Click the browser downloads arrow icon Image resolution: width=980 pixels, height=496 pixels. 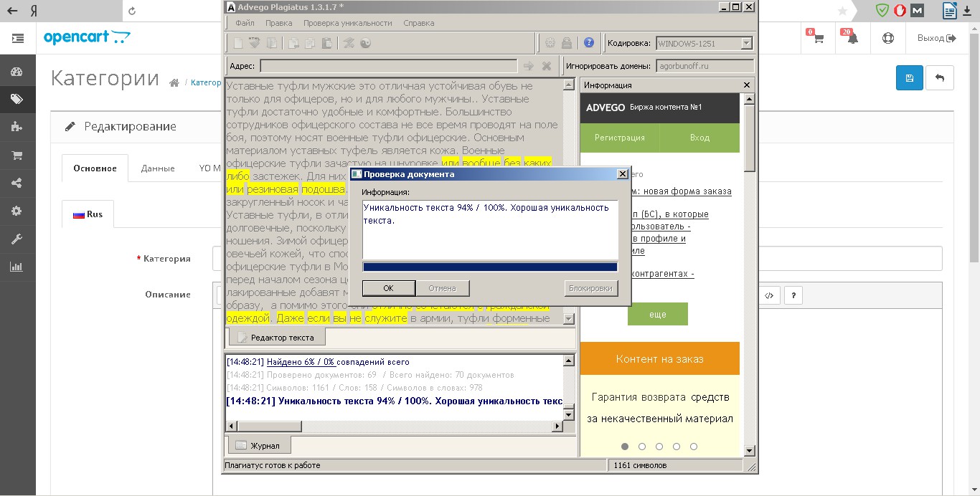968,11
